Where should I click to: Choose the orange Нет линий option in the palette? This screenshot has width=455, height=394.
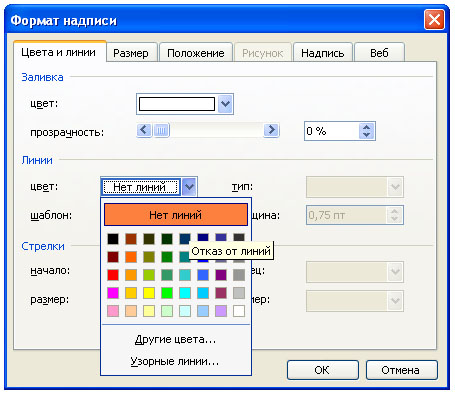[x=176, y=215]
